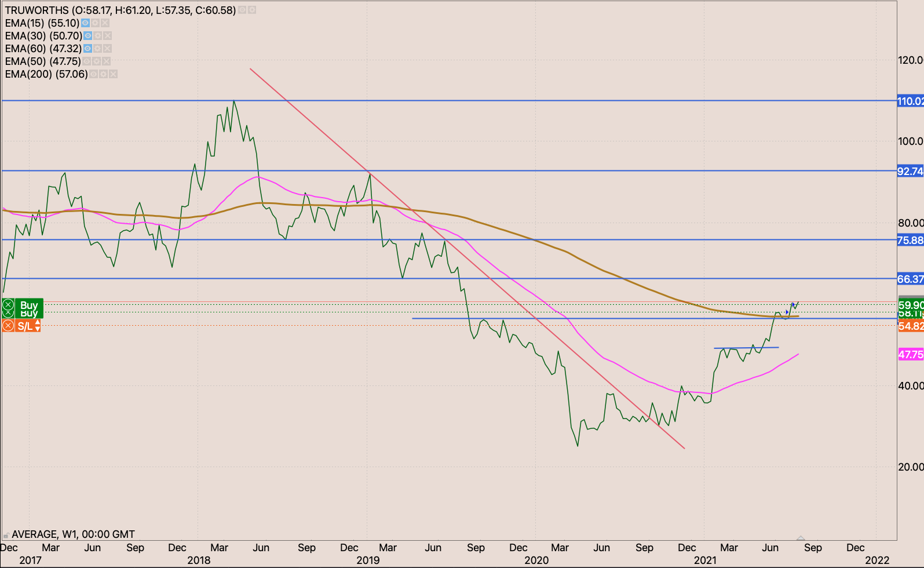
Task: Remove the EMA(30) indicator with its X icon
Action: (x=107, y=36)
